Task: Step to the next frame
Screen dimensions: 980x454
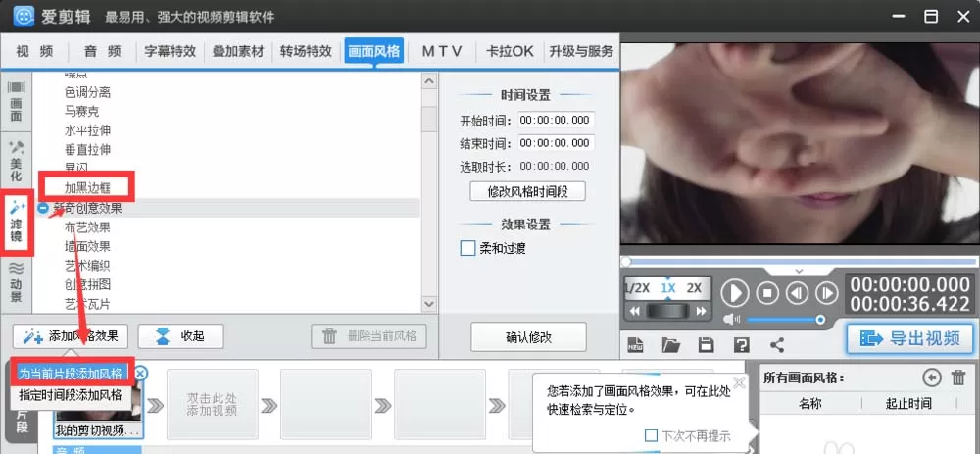Action: pos(827,292)
